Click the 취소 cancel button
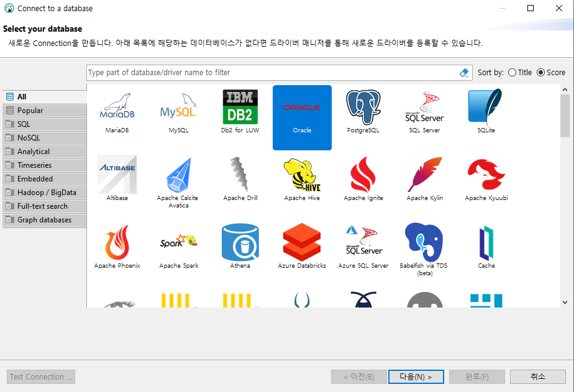The width and height of the screenshot is (574, 392). click(538, 376)
